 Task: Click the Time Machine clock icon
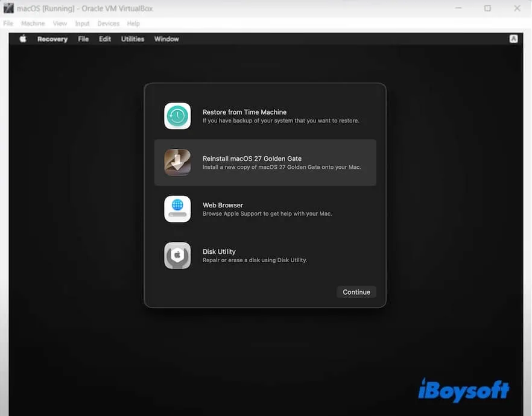coord(177,116)
